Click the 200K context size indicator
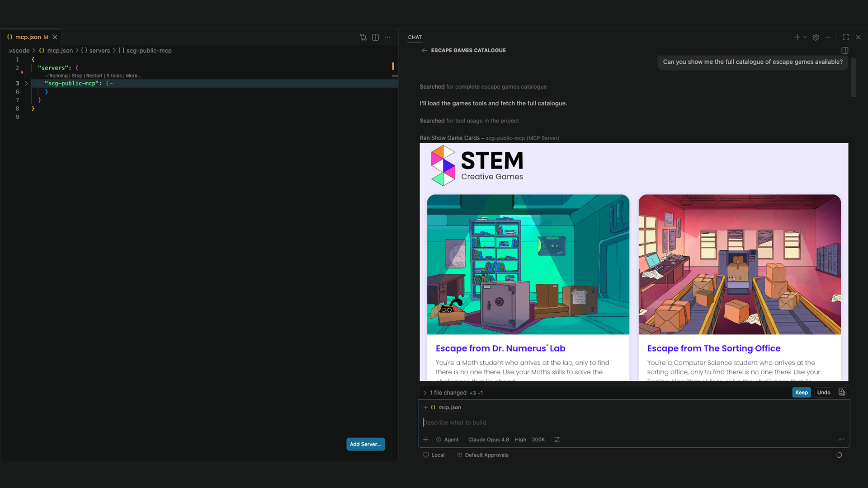The image size is (868, 488). point(538,440)
